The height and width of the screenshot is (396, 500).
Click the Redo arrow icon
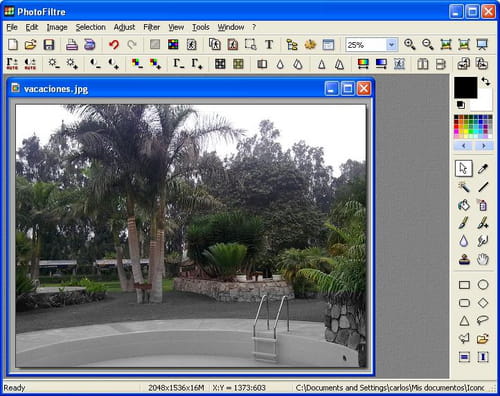click(132, 44)
